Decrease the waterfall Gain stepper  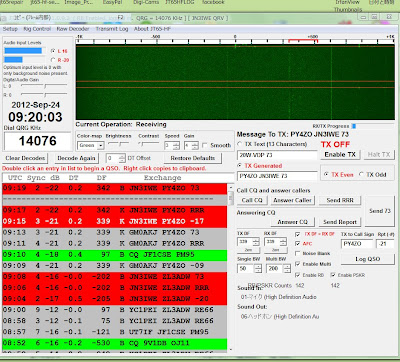[195, 147]
